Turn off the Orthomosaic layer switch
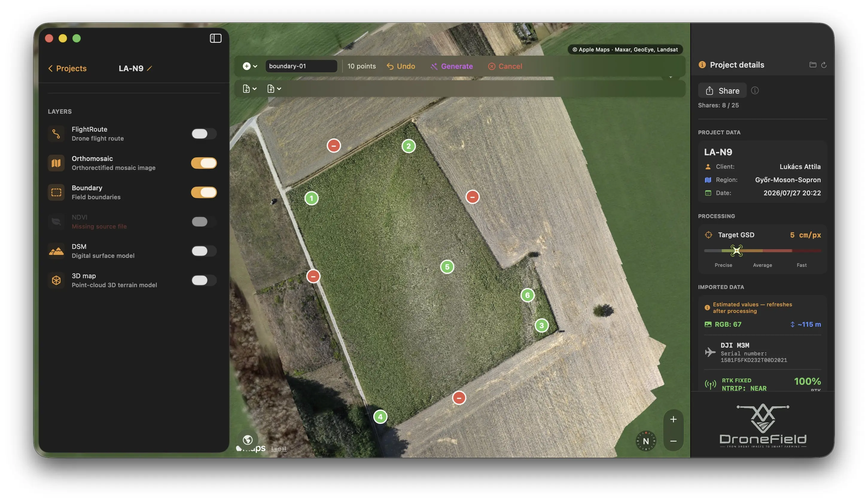 (204, 163)
